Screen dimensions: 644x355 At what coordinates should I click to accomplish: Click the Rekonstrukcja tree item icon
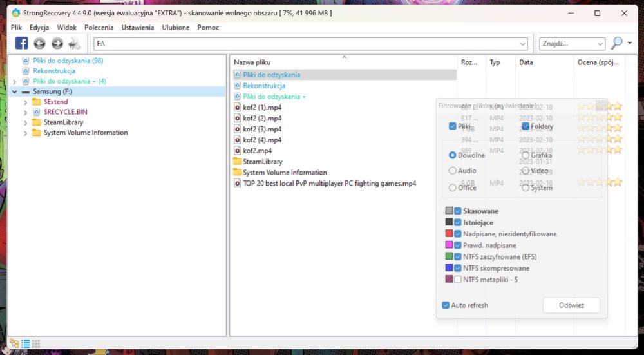26,71
